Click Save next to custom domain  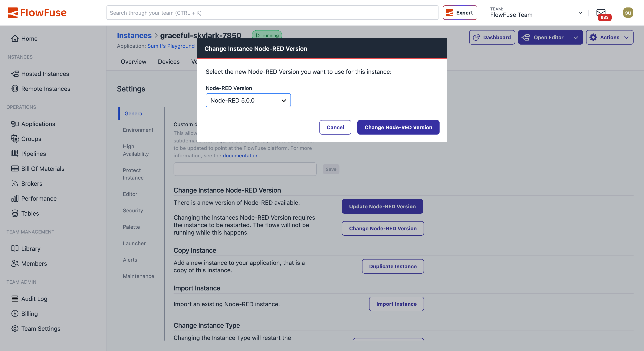tap(331, 169)
